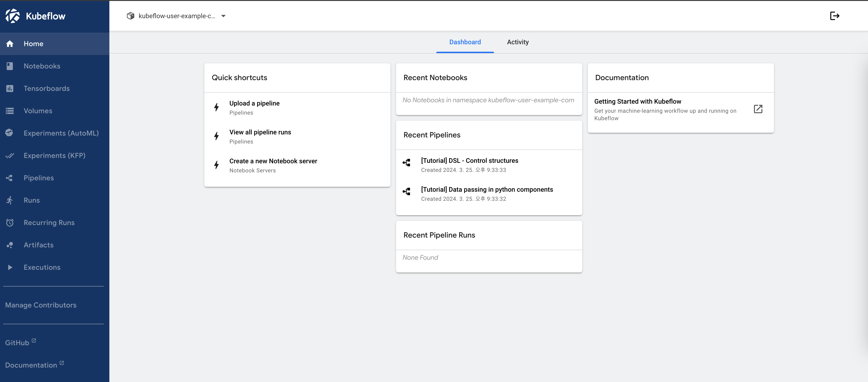
Task: Click the Recent Pipeline Runs heading
Action: pos(439,235)
